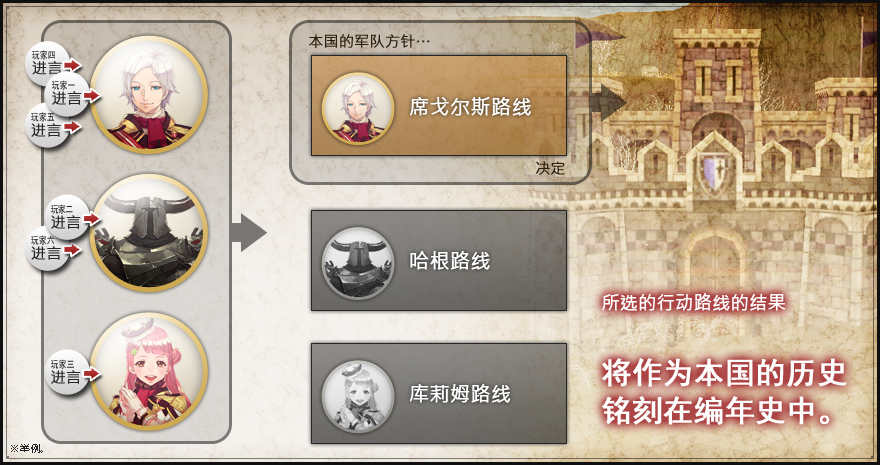Click the grey arrow between advisors and routes

coord(248,232)
